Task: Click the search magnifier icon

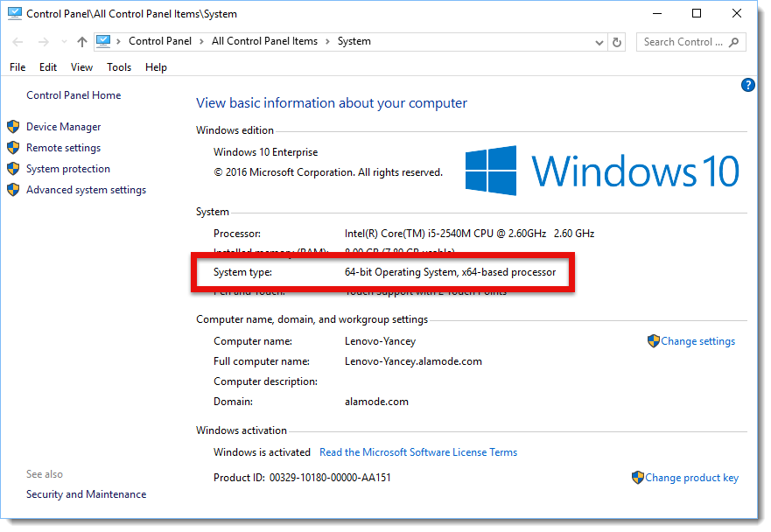Action: point(733,42)
